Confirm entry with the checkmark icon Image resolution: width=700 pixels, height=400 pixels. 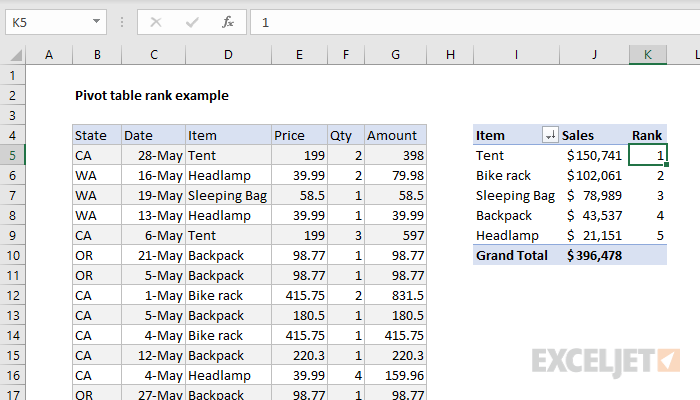192,22
